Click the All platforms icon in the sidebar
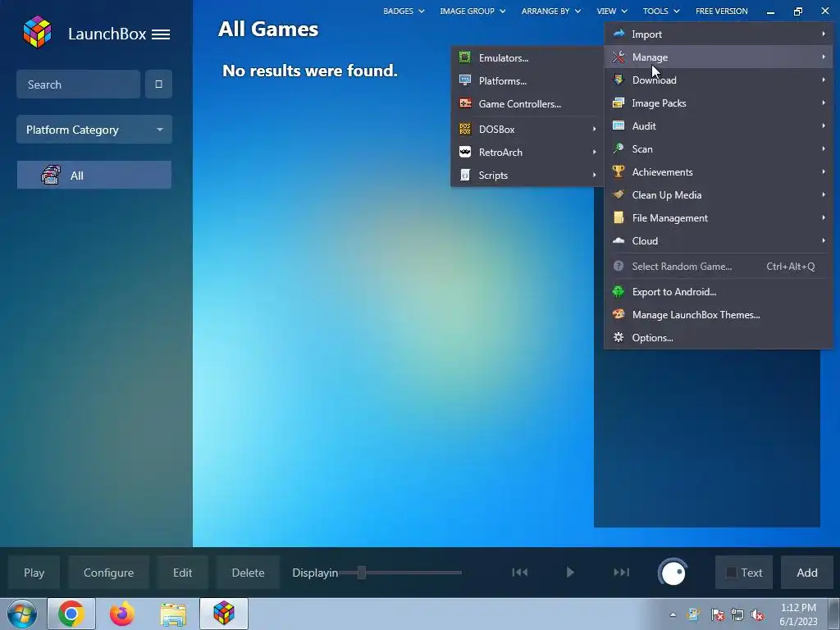 pyautogui.click(x=51, y=176)
